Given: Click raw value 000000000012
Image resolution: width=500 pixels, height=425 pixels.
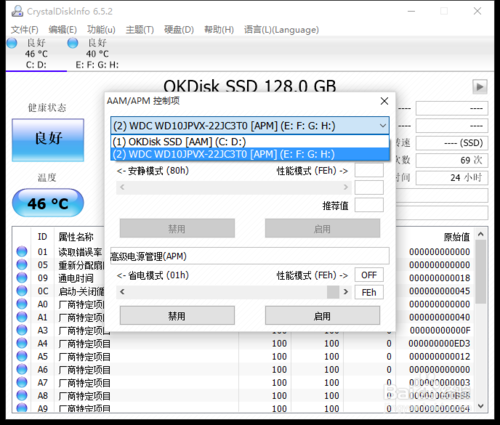Looking at the screenshot, I should coord(439,357).
